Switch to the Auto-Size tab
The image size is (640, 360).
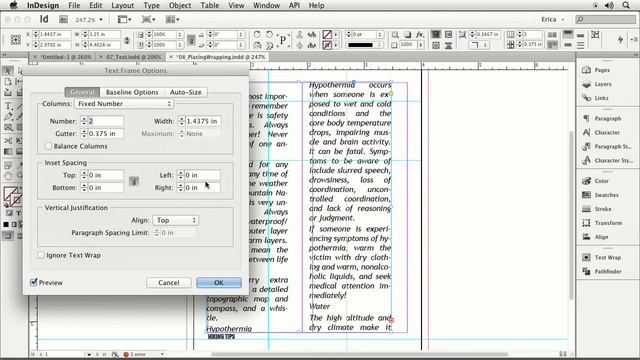click(186, 92)
